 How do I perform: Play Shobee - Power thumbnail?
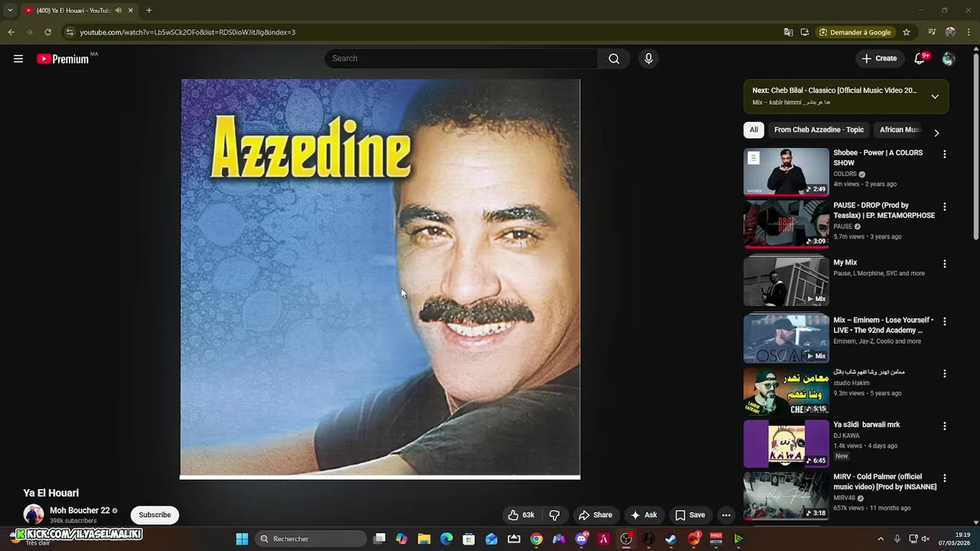[786, 172]
